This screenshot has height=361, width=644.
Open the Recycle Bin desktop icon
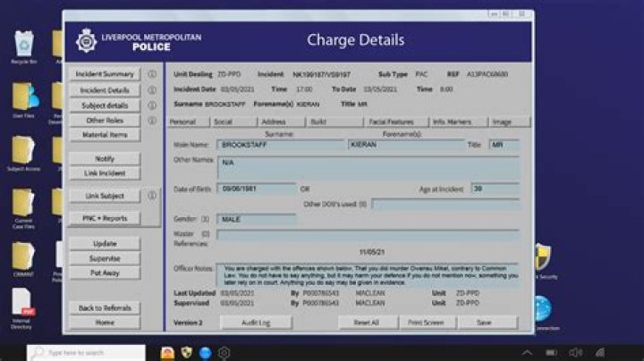point(23,45)
